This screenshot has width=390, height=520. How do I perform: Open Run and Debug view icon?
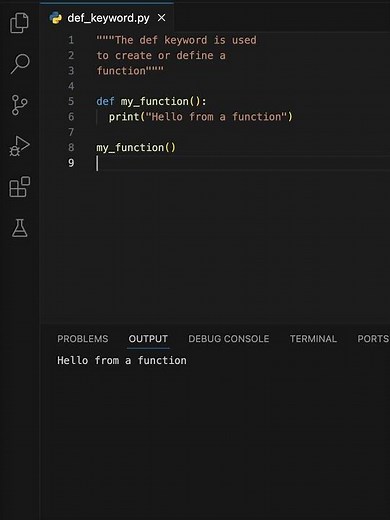click(19, 146)
